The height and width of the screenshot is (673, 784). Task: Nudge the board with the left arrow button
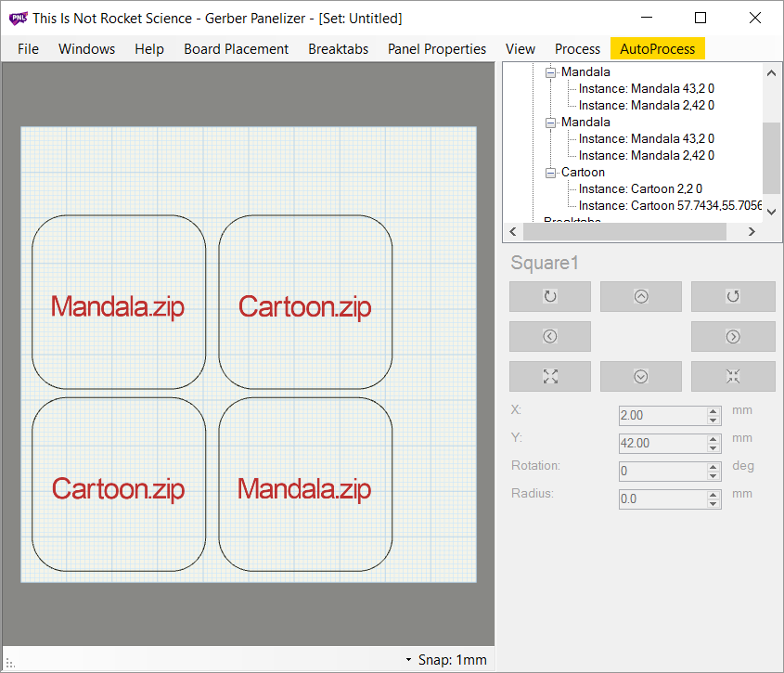tap(549, 336)
